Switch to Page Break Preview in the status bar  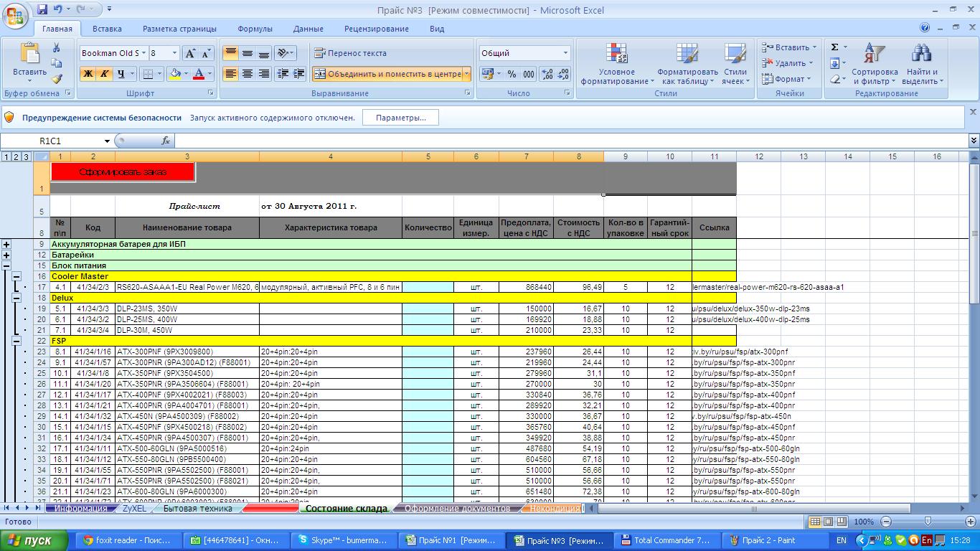click(843, 522)
